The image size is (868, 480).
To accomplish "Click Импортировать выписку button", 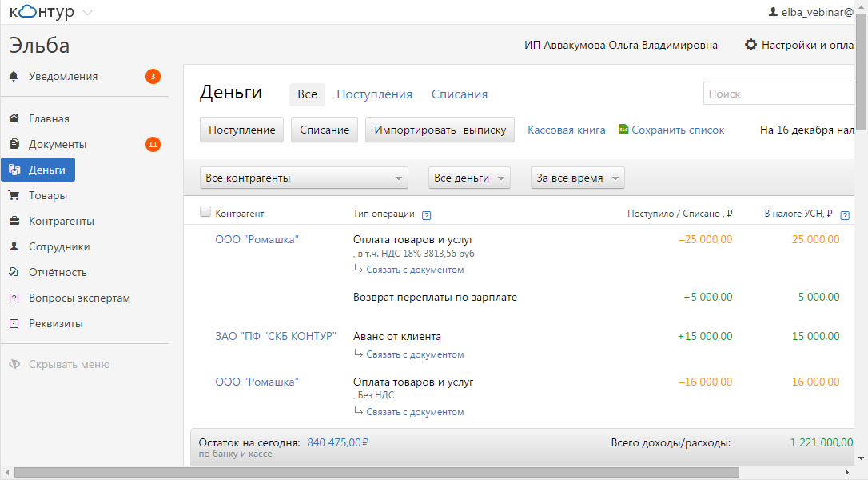I will tap(440, 130).
